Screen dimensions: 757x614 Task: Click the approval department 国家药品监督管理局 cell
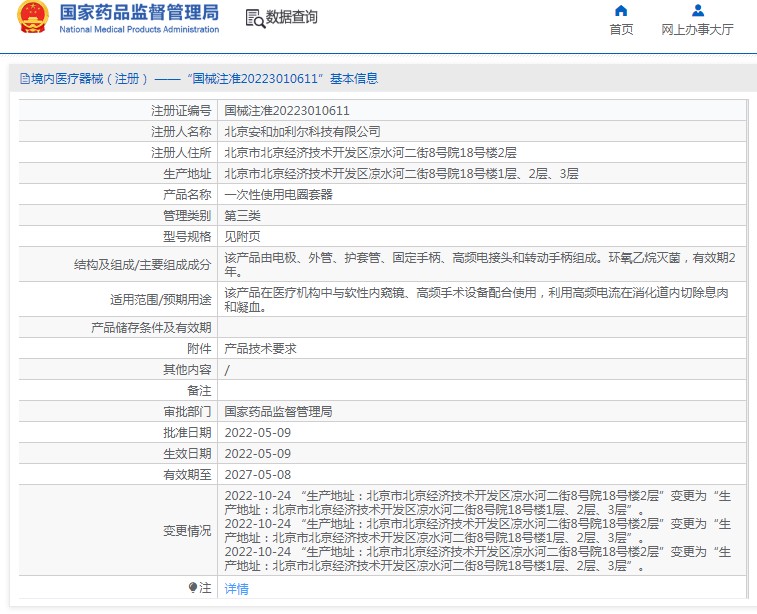(x=278, y=411)
